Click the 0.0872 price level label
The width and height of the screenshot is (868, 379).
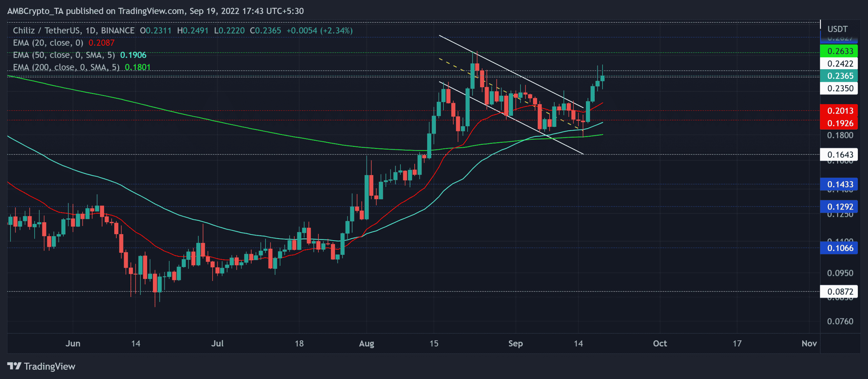tap(839, 291)
